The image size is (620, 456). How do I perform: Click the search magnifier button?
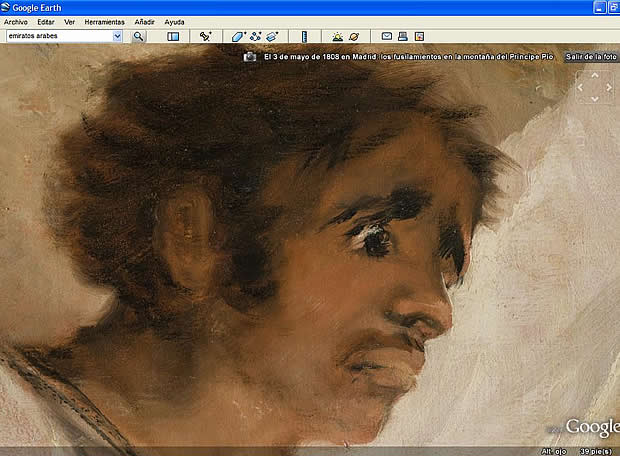[139, 36]
